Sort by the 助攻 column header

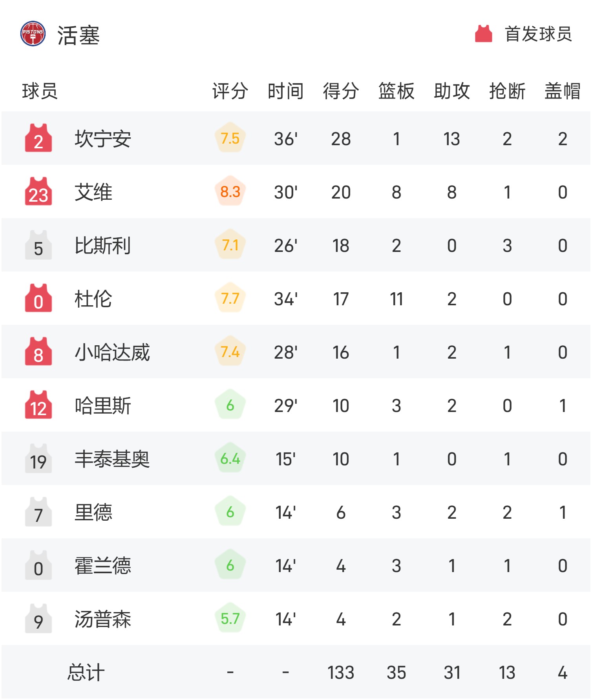pos(452,91)
